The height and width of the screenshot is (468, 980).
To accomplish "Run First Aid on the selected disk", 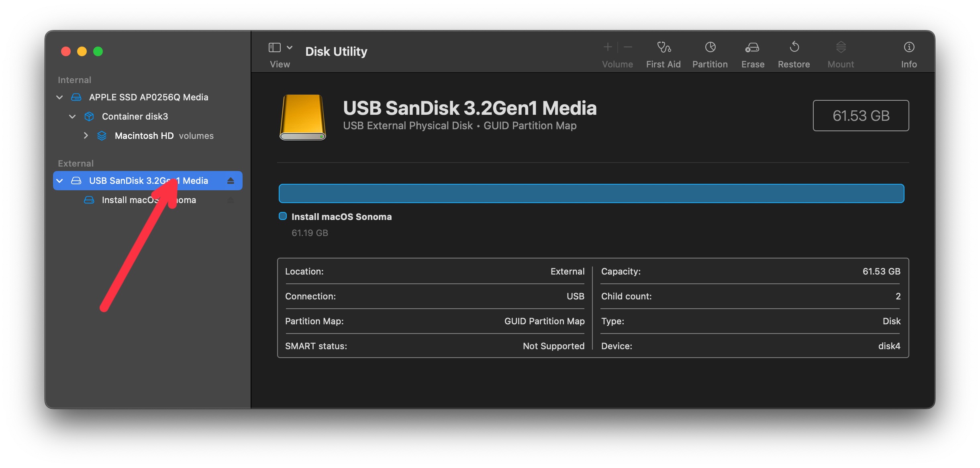I will coord(663,52).
